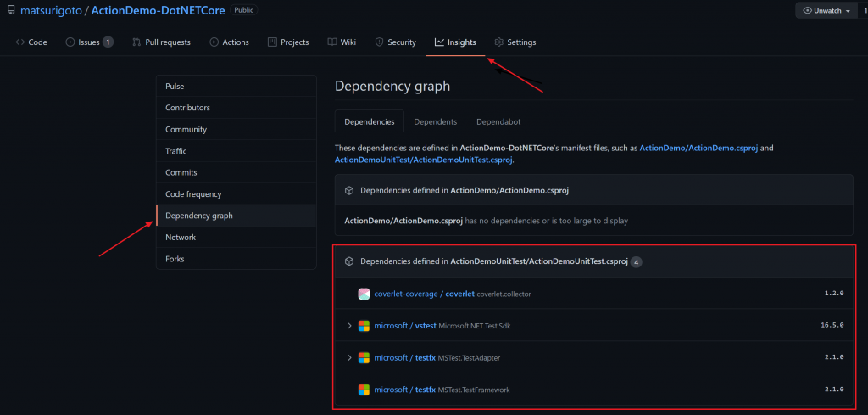Click the dependency count badge 4
The image size is (868, 415).
(x=636, y=261)
